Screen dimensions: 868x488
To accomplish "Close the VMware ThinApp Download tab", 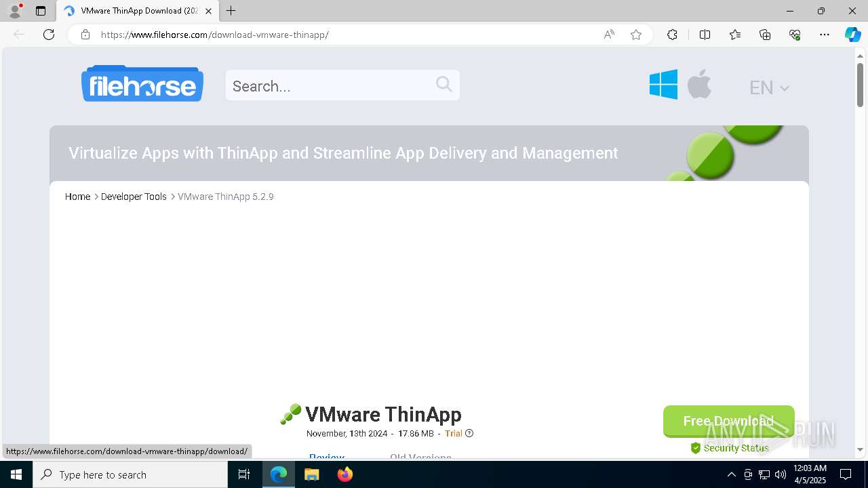I will click(208, 11).
